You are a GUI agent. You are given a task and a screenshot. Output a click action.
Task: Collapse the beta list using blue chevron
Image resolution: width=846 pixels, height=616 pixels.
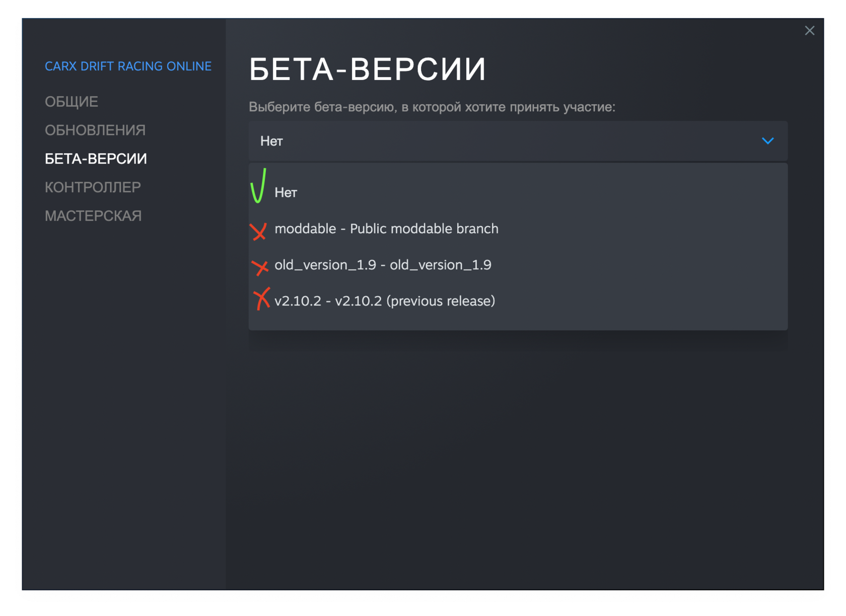pyautogui.click(x=767, y=141)
